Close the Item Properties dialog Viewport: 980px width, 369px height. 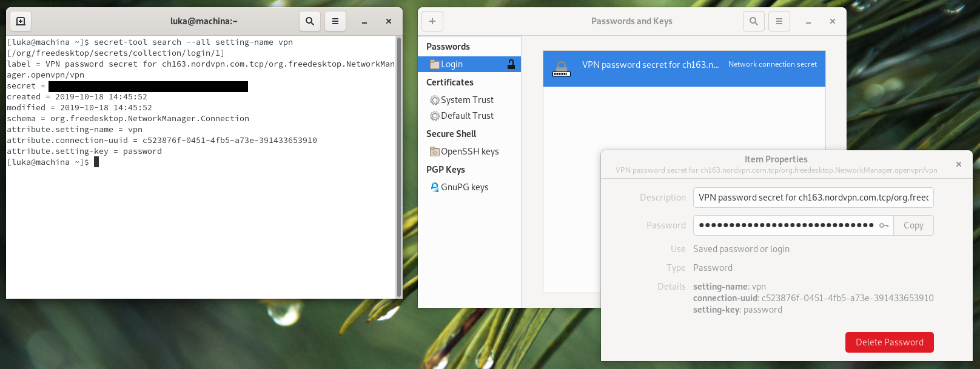(x=959, y=164)
